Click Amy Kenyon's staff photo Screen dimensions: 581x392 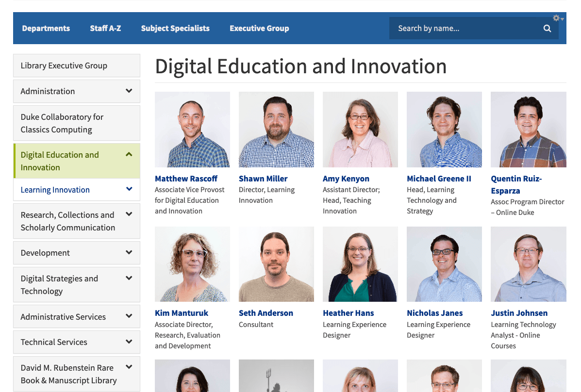point(360,130)
